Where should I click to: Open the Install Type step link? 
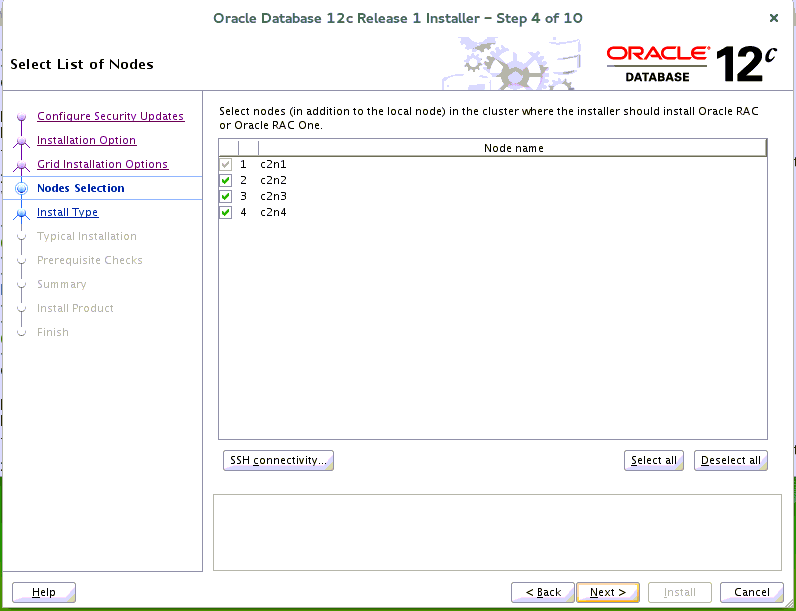(x=67, y=212)
